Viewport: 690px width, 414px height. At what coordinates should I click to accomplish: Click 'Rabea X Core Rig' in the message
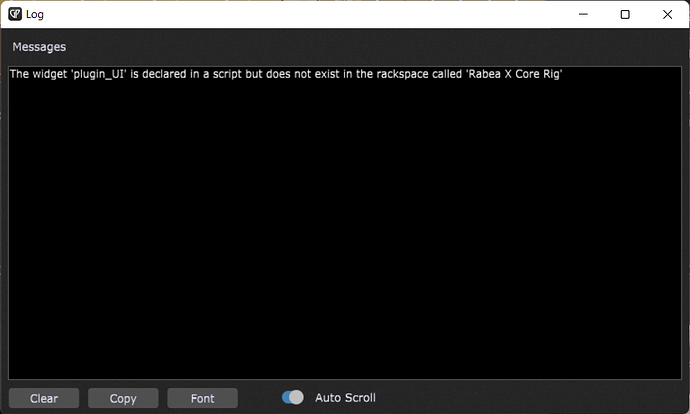point(514,74)
